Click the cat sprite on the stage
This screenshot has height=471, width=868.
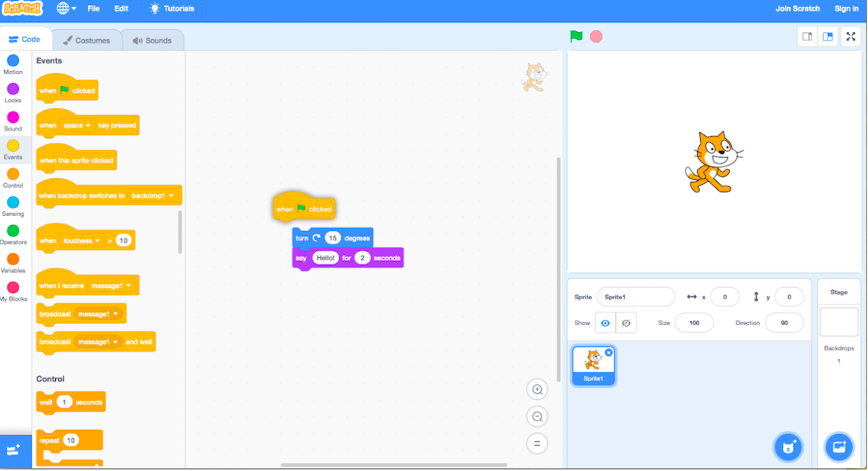[713, 162]
